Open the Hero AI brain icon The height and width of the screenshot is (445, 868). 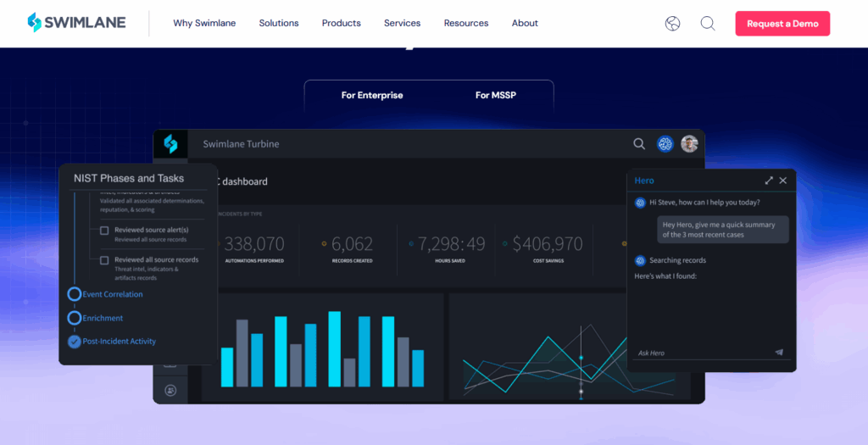(665, 144)
